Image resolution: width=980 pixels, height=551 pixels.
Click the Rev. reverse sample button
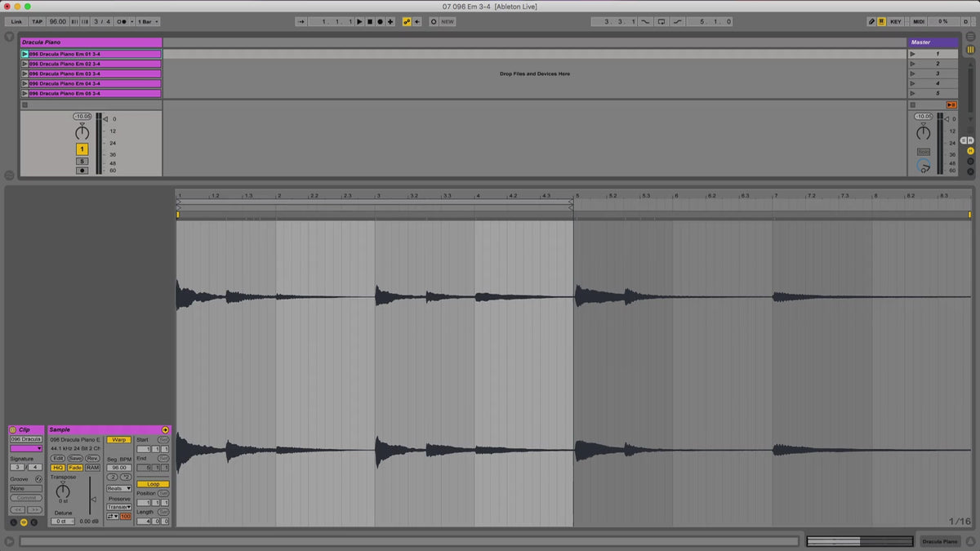(x=92, y=458)
